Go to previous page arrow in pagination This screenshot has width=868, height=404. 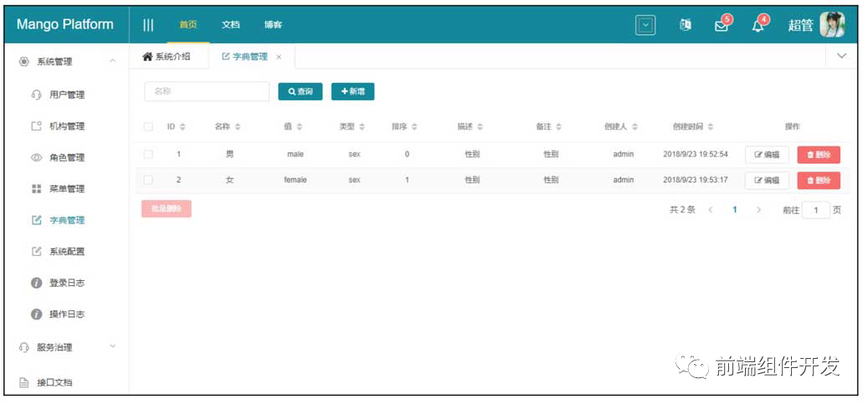point(711,210)
